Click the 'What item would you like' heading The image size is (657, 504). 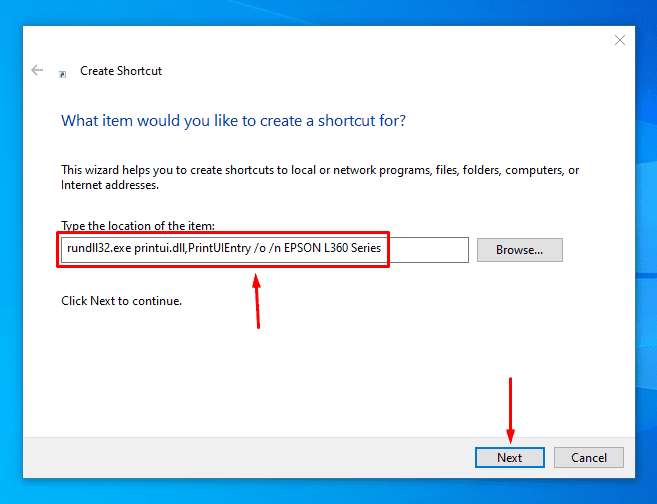[233, 121]
